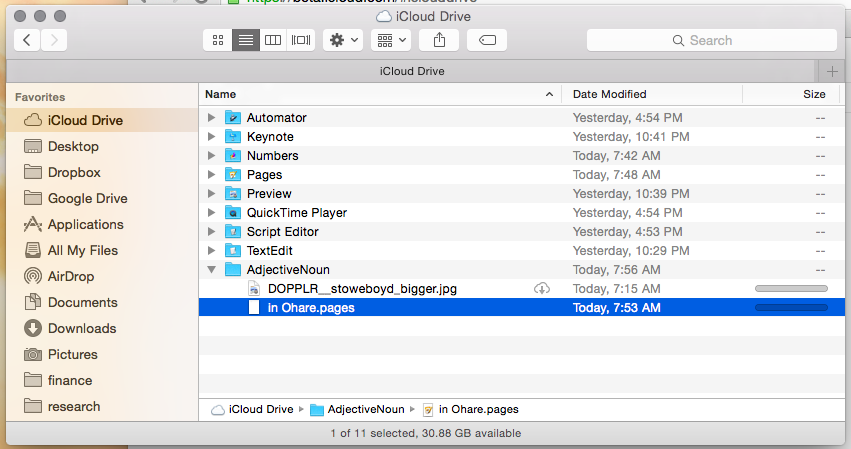Expand the TextEdit folder triangle

[212, 250]
